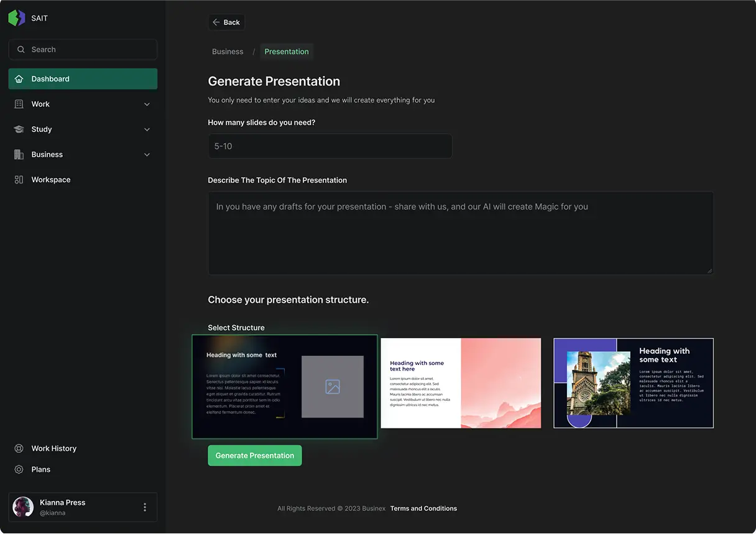Click the Plans icon in sidebar
Viewport: 756px width, 534px height.
pos(19,469)
